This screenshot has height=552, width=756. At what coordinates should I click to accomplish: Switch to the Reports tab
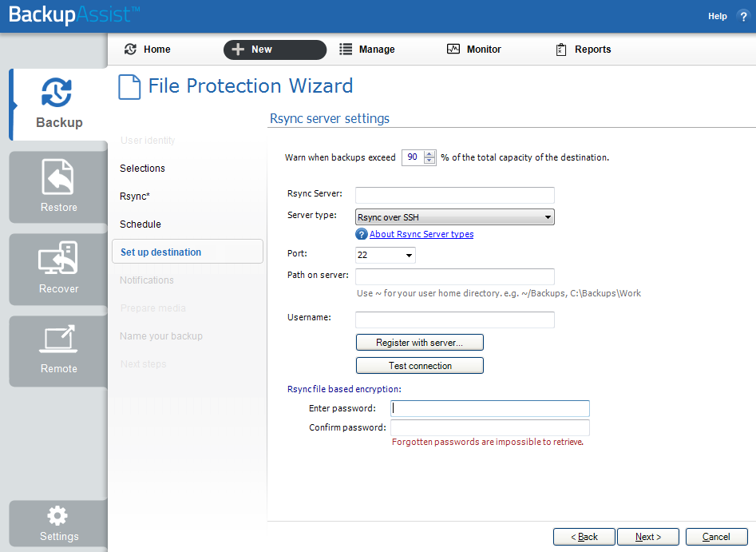584,50
